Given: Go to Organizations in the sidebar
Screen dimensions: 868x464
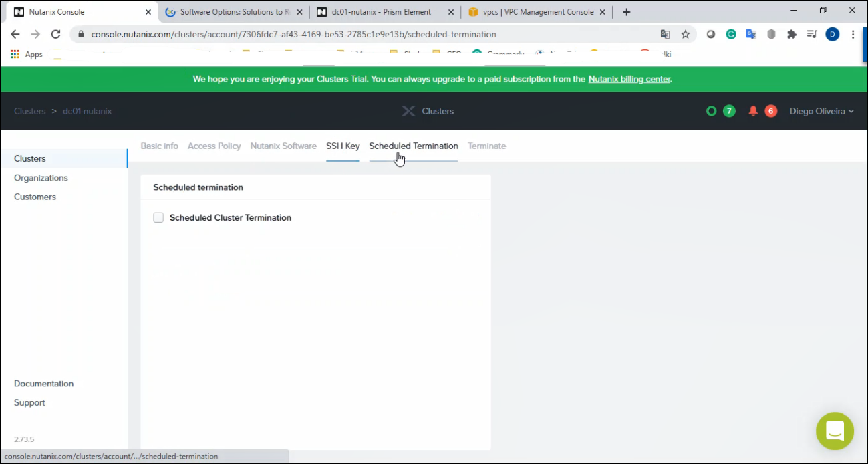Looking at the screenshot, I should pyautogui.click(x=41, y=178).
